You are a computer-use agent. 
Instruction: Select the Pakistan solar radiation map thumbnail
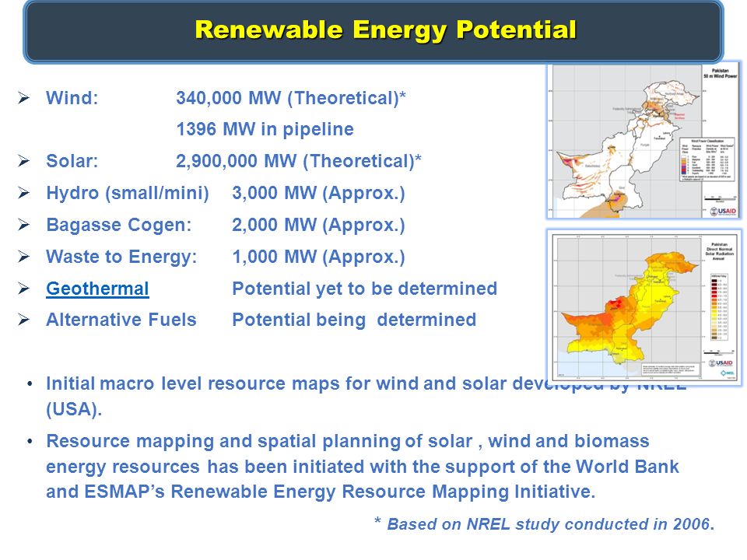tap(644, 307)
